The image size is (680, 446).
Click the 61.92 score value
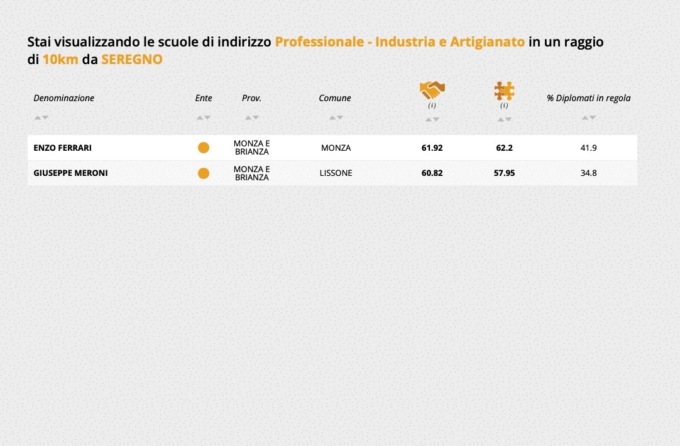click(x=432, y=148)
